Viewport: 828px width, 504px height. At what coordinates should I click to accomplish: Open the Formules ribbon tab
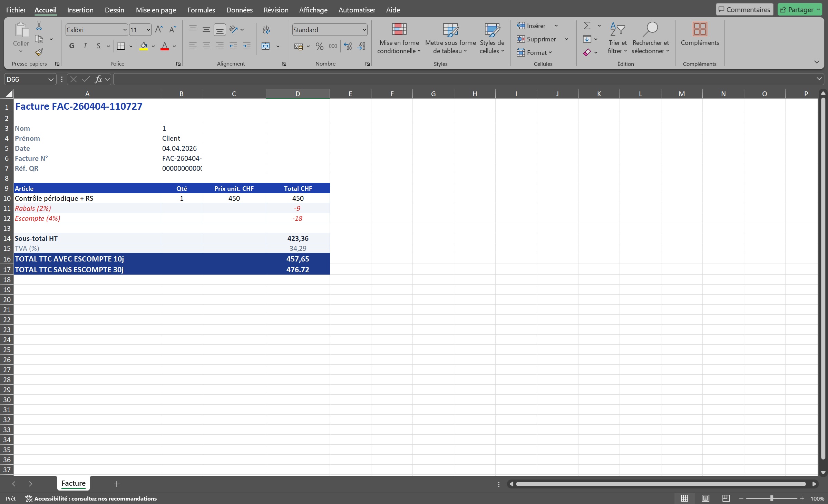(201, 10)
